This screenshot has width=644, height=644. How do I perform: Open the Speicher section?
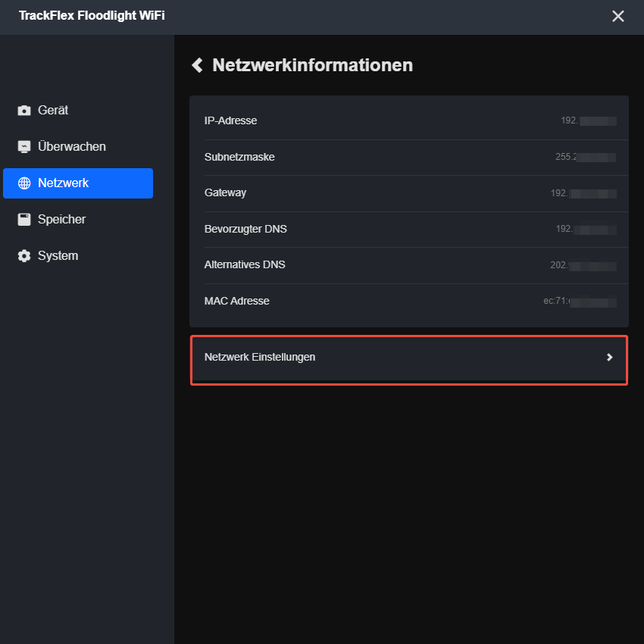(x=78, y=219)
